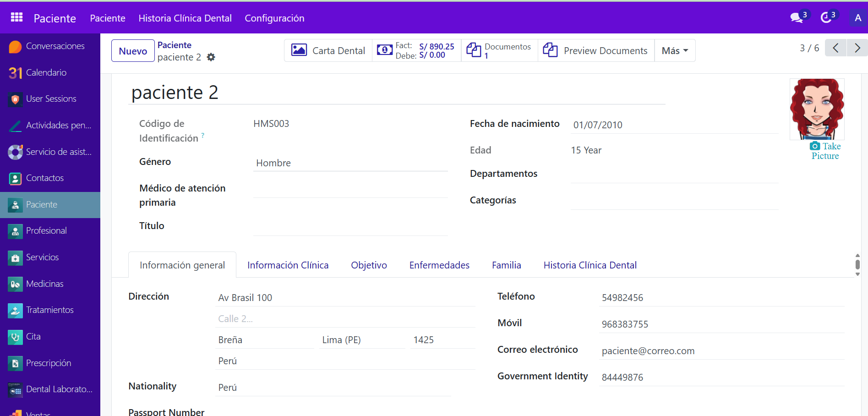Click the gear icon beside paciente 2
Viewport: 868px width, 416px height.
[211, 57]
